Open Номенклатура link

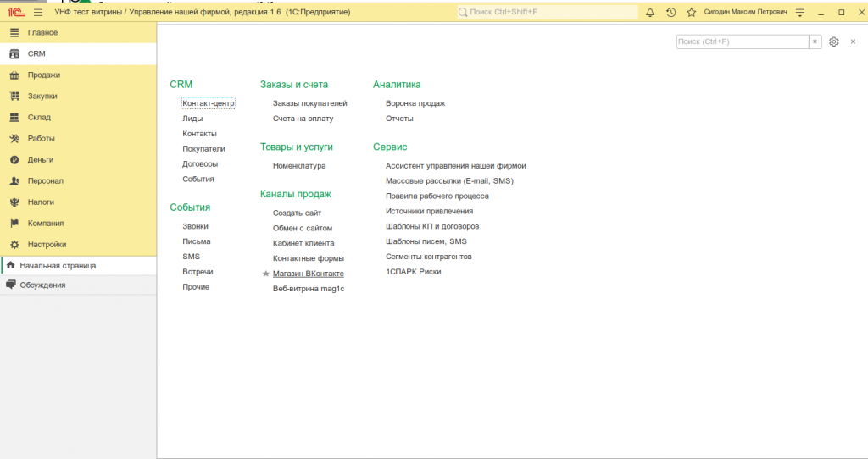[x=299, y=166]
